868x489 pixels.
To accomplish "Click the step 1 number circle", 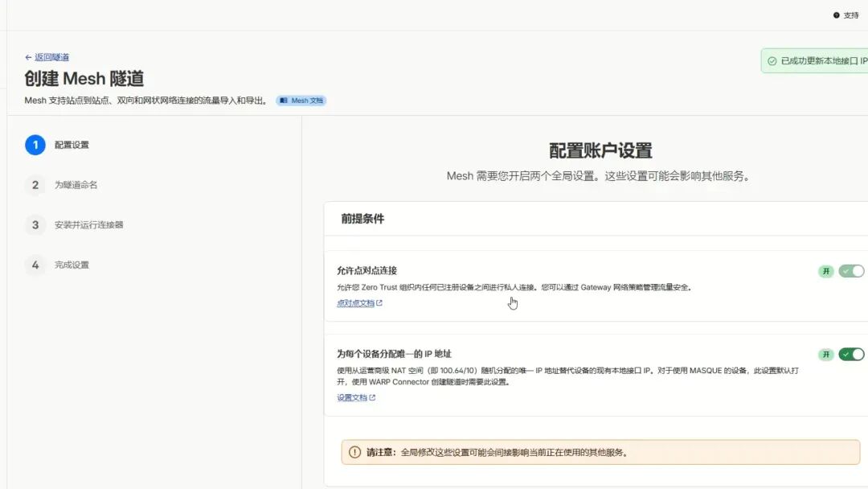I will click(x=35, y=145).
